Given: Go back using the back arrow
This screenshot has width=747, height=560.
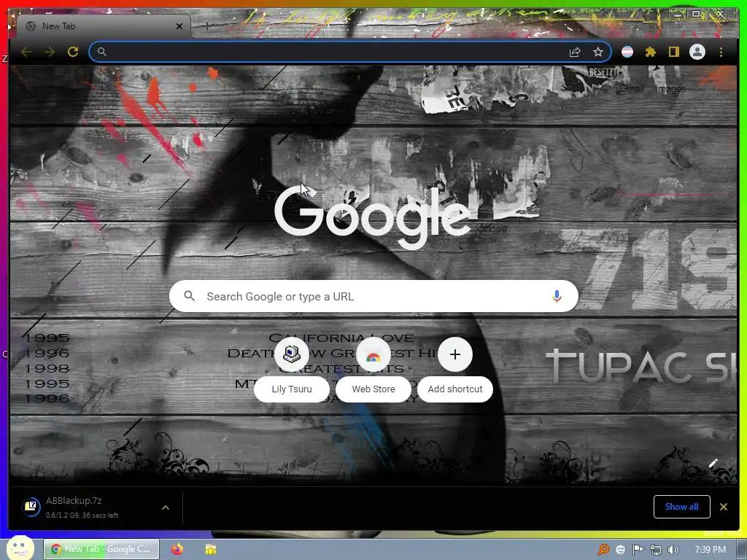Looking at the screenshot, I should (x=26, y=52).
